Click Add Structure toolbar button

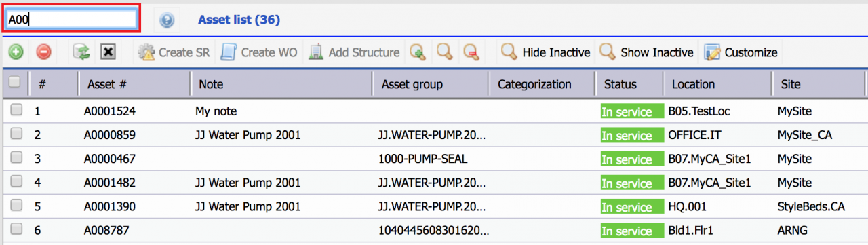click(354, 52)
